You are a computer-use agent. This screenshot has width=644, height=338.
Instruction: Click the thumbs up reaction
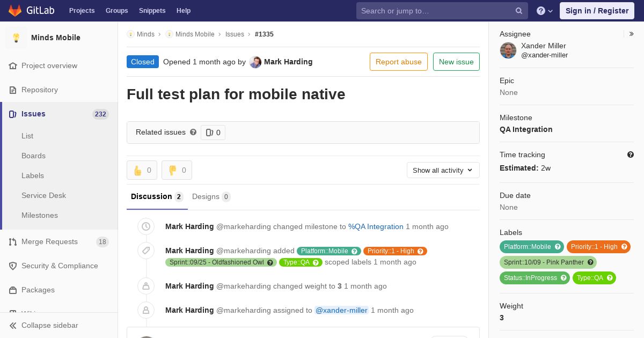(142, 170)
